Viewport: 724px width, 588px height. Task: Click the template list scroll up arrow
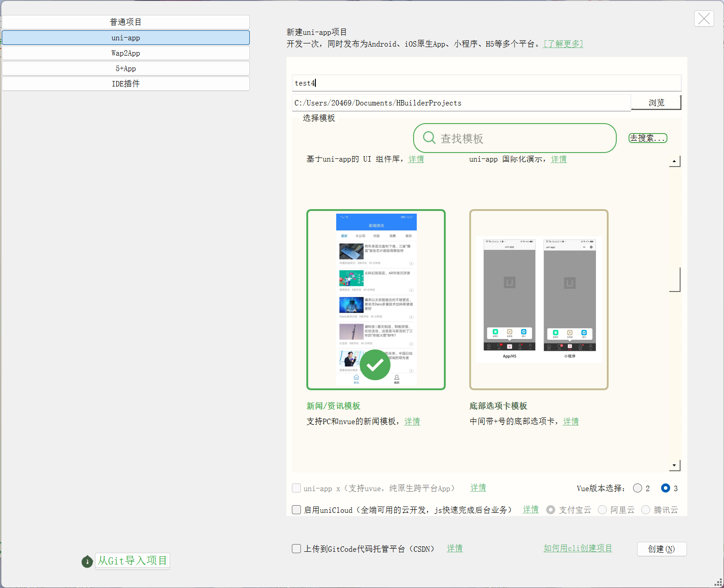(x=675, y=161)
